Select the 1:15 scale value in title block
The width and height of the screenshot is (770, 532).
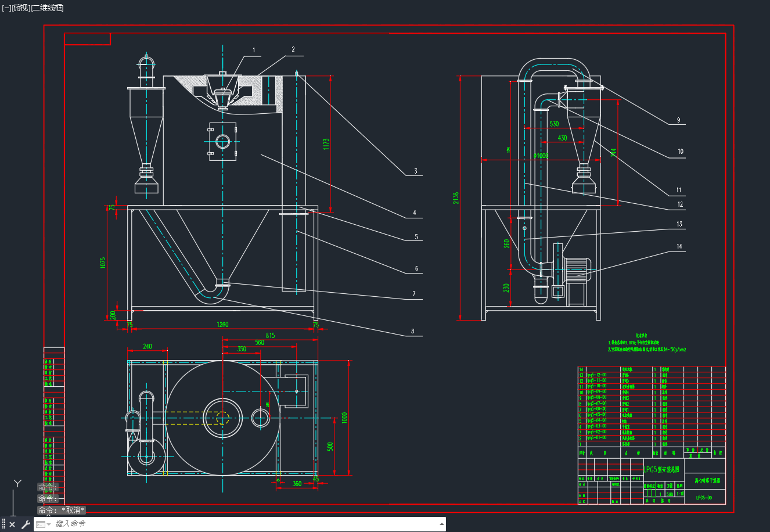681,494
